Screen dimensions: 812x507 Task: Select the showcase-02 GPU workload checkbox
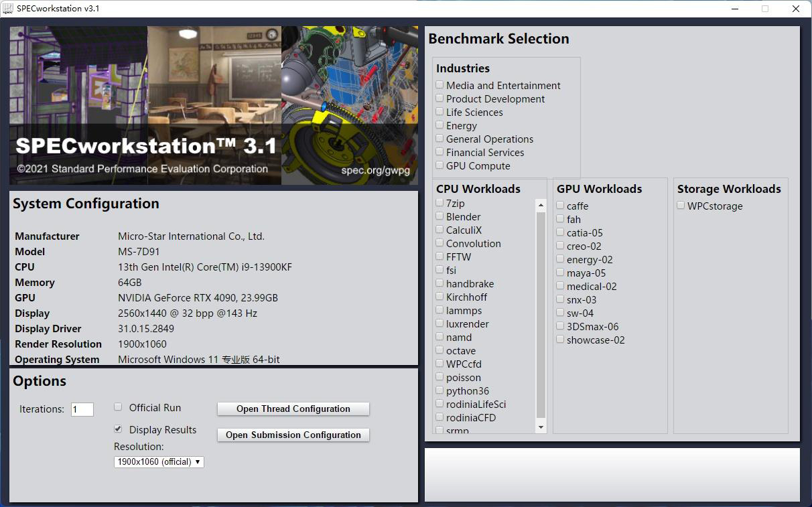coord(560,339)
